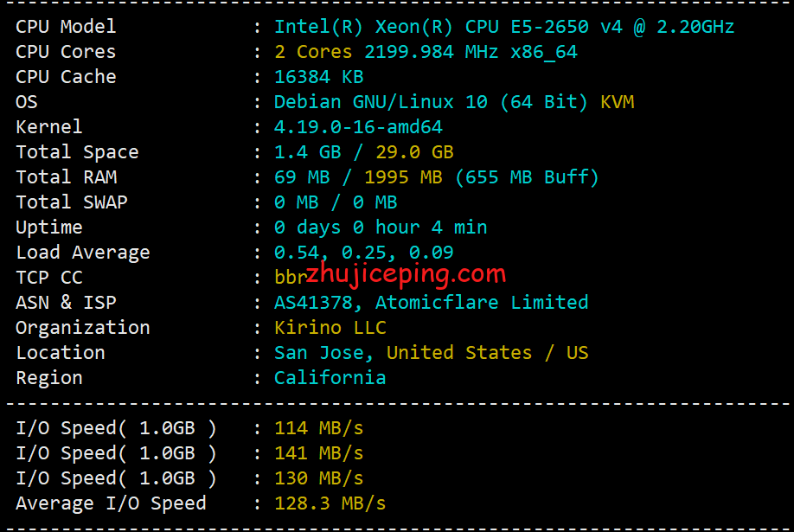794x532 pixels.
Task: Select the '69 MB / 1995 MB (655 MB Buff)' value
Action: pos(437,176)
